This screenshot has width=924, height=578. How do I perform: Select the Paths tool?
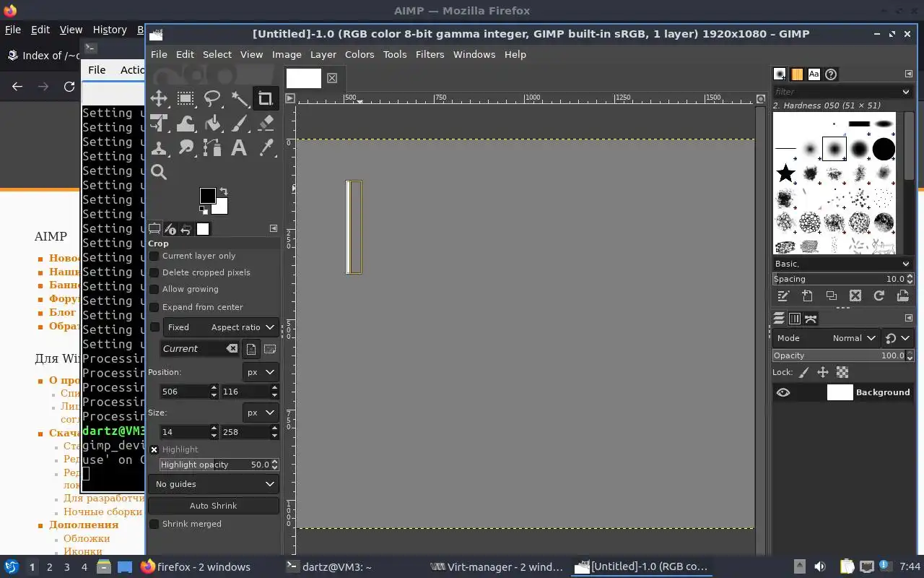(212, 148)
